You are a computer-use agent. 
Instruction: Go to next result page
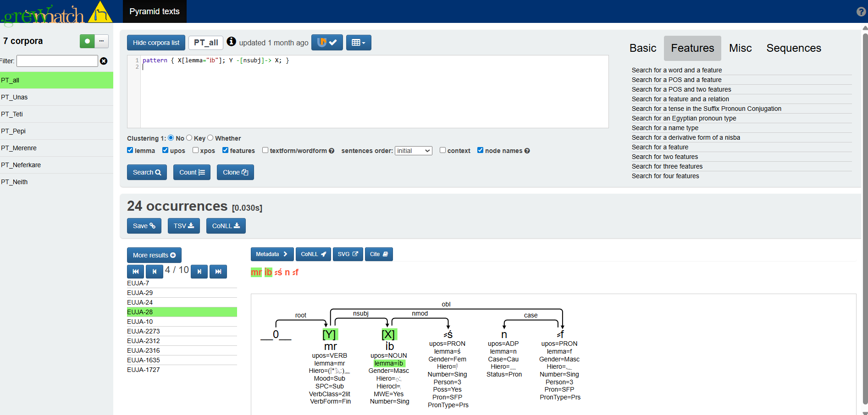click(199, 272)
